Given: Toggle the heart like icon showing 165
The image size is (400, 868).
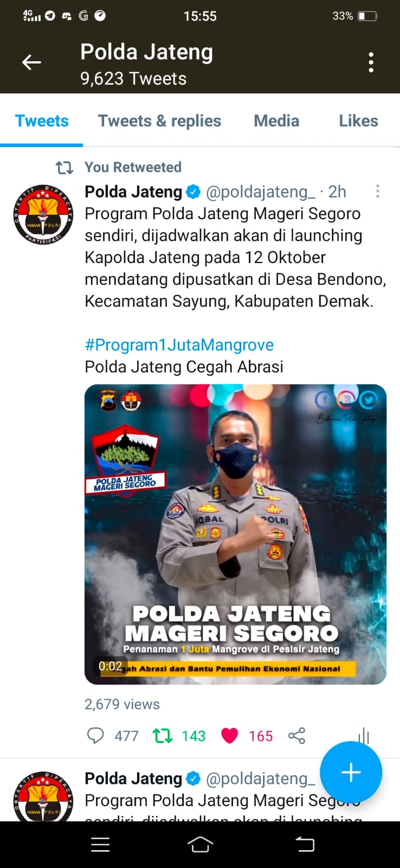Looking at the screenshot, I should (230, 736).
